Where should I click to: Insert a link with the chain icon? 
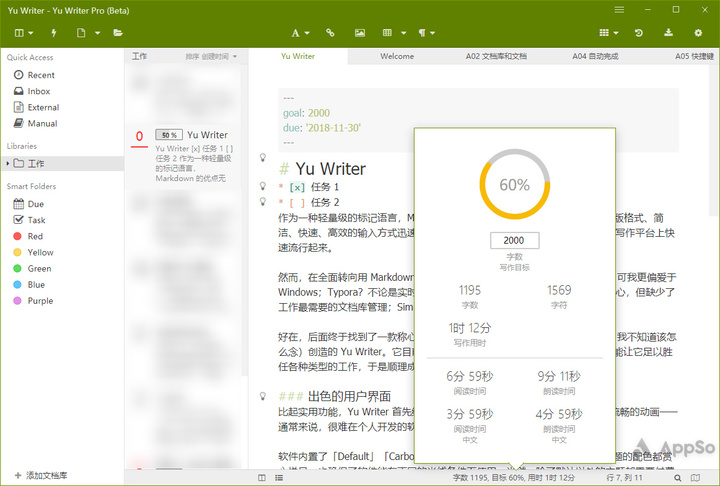[330, 33]
